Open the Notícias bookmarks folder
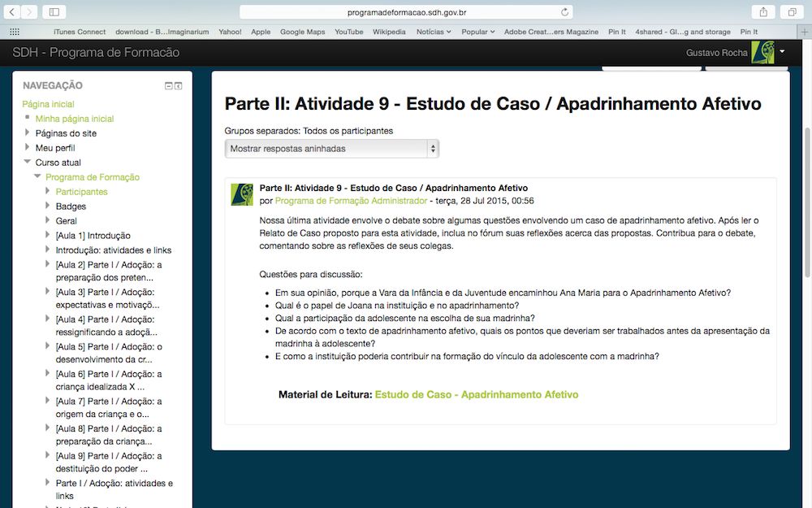The width and height of the screenshot is (812, 508). coord(434,32)
